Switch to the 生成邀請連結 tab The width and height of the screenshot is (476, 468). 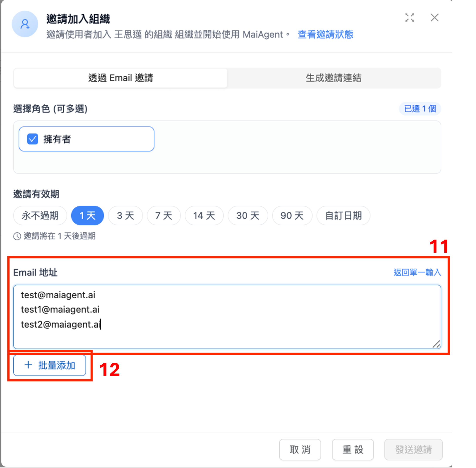[333, 78]
